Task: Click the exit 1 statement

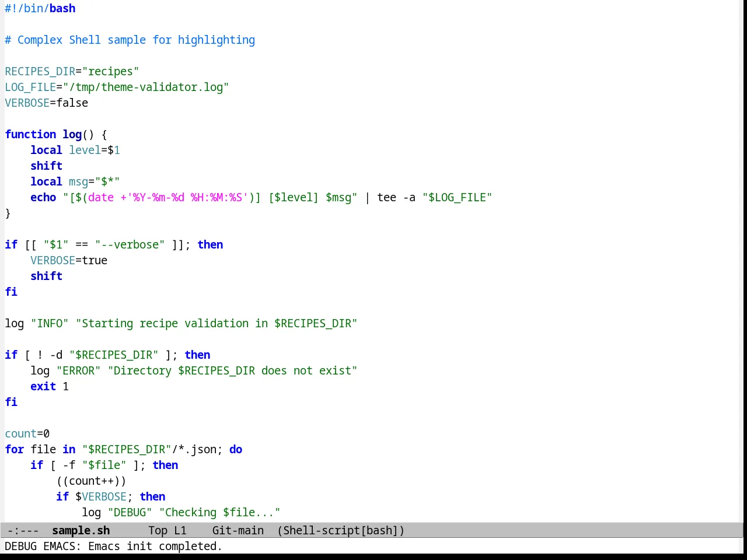Action: [x=50, y=386]
